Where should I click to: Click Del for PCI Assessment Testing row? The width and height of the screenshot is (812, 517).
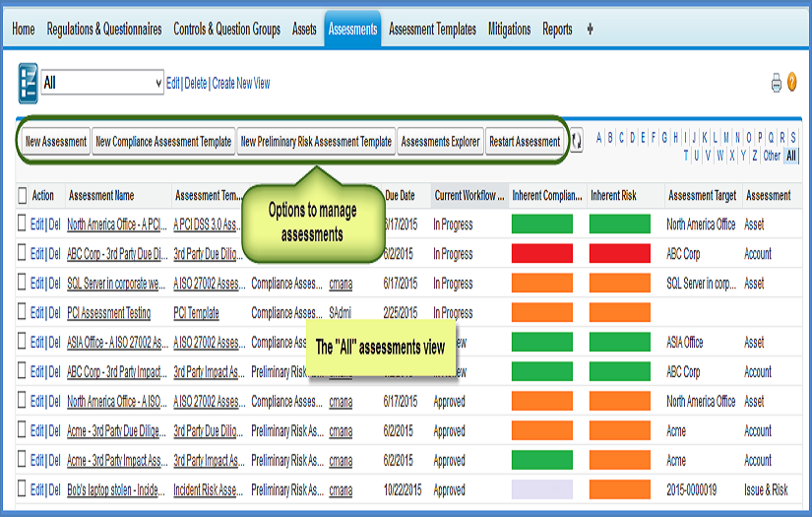[x=54, y=313]
